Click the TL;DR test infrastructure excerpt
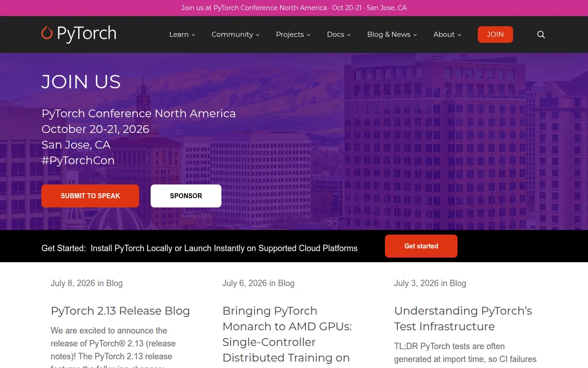This screenshot has width=588, height=368. [465, 353]
